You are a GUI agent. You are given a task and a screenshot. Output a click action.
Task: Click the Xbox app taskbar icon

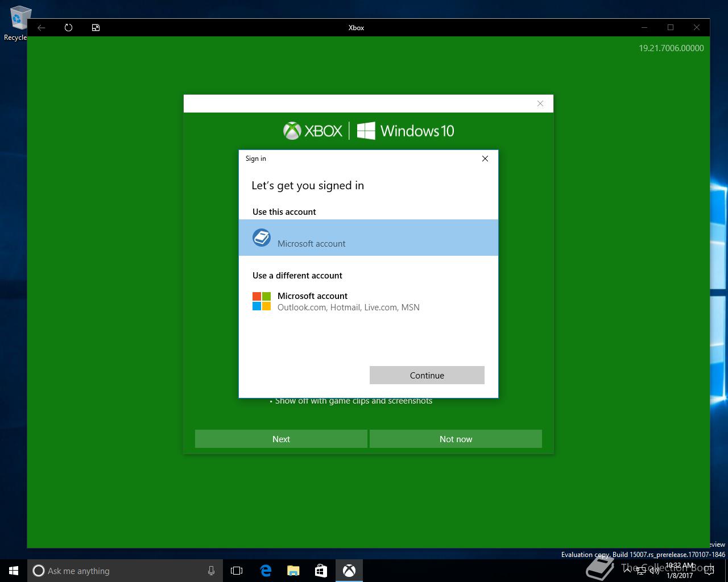point(349,571)
